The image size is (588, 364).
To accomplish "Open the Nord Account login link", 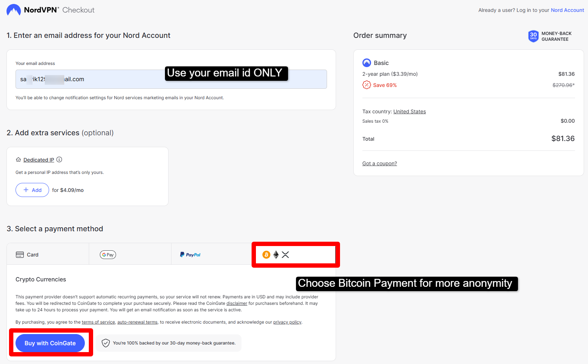I will [567, 10].
